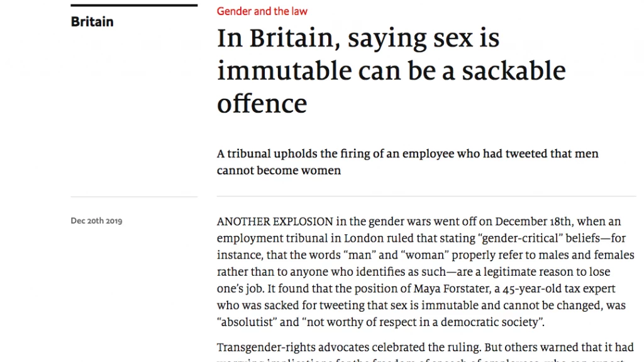Click 'In Britain' at the headline start
Image resolution: width=644 pixels, height=362 pixels.
(x=276, y=38)
